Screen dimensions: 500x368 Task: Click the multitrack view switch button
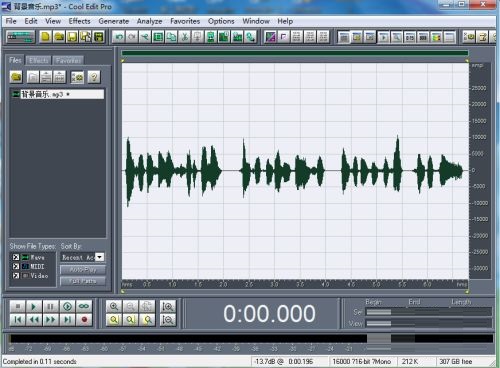(21, 37)
